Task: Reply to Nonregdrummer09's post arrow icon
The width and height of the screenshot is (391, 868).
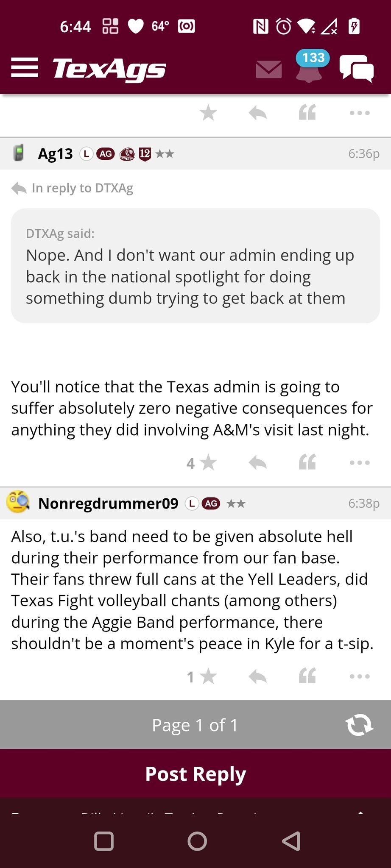Action: click(x=257, y=676)
